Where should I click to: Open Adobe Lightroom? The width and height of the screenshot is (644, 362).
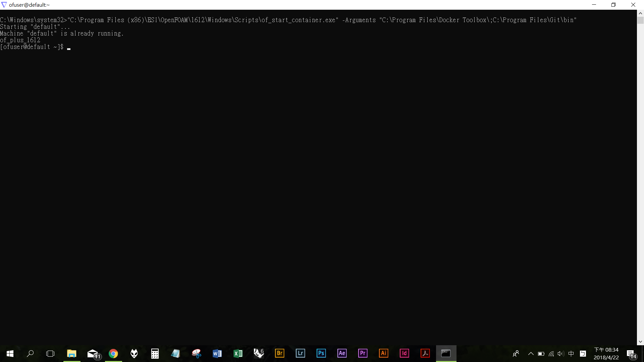point(301,353)
